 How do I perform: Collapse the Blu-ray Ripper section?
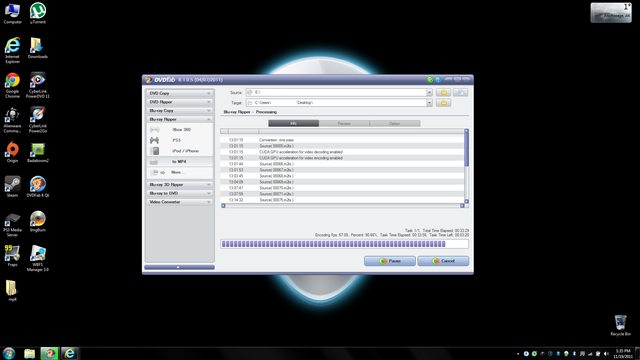point(180,119)
